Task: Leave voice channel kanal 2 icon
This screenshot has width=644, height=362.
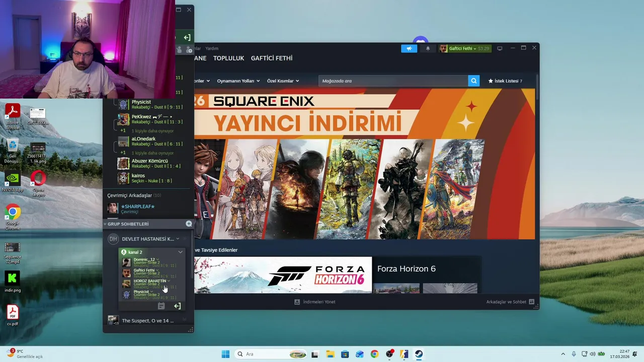Action: pyautogui.click(x=177, y=306)
